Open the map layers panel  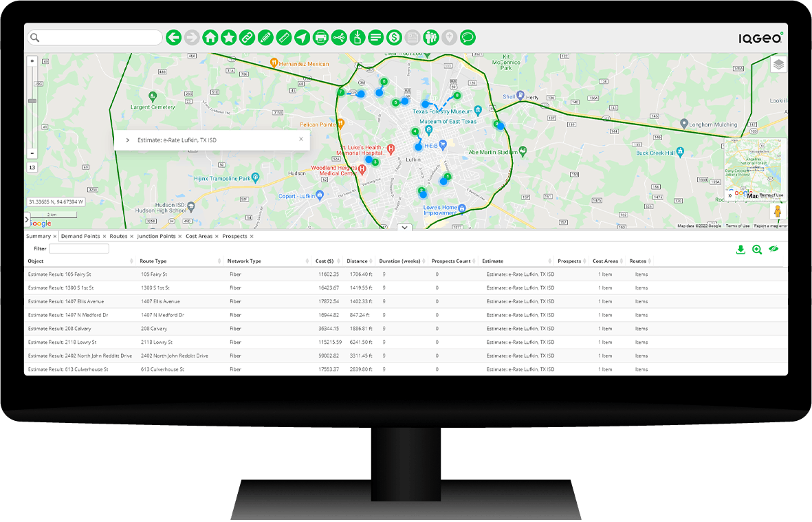[x=778, y=65]
